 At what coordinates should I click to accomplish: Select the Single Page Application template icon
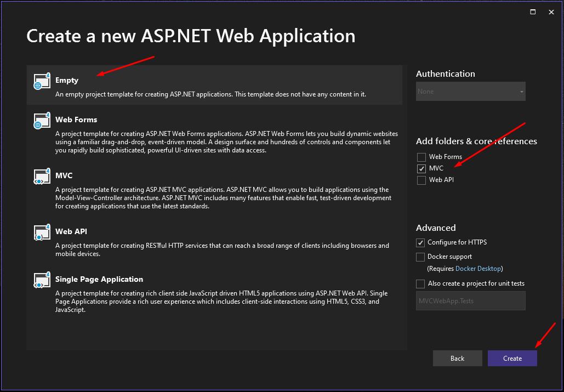(x=42, y=281)
